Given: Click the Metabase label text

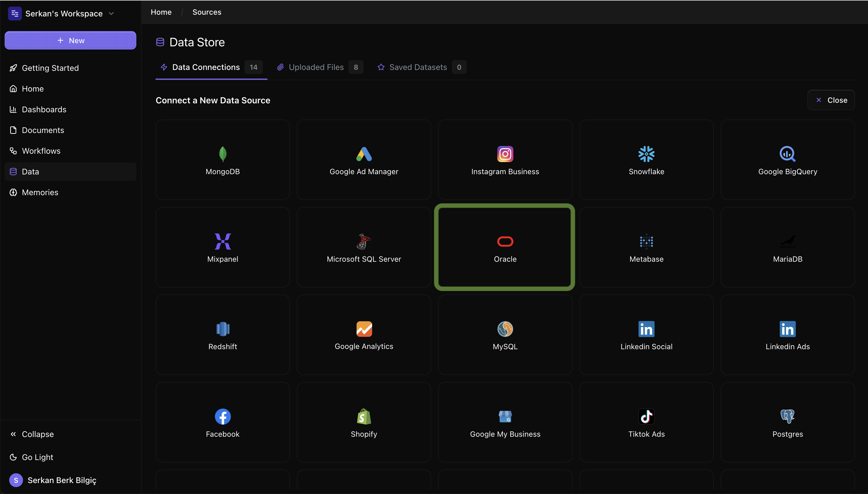Looking at the screenshot, I should pos(646,259).
